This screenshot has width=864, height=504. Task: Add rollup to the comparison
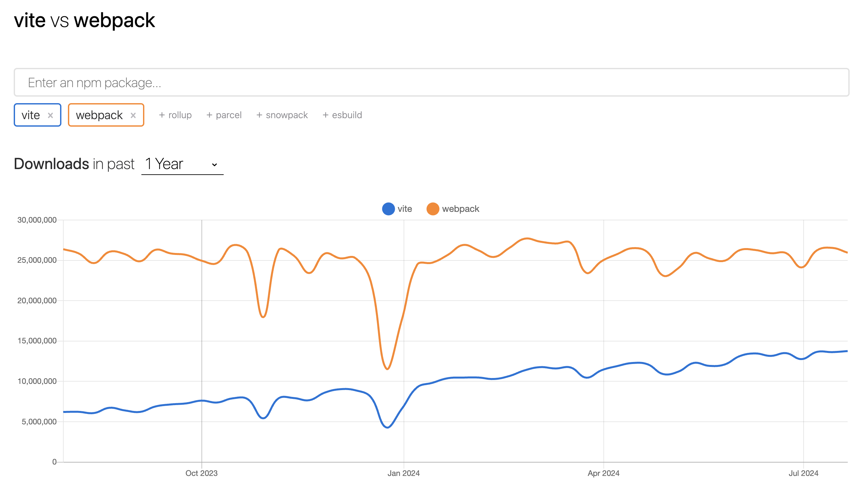(x=175, y=115)
